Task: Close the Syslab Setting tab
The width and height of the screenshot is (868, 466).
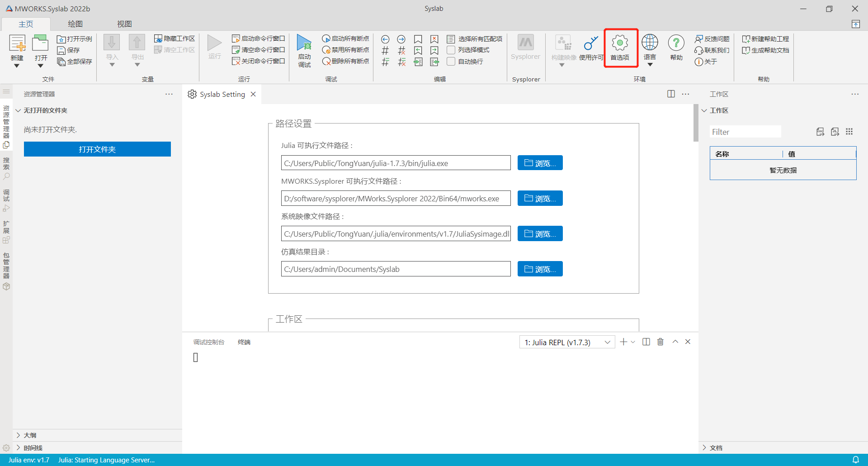Action: click(253, 94)
